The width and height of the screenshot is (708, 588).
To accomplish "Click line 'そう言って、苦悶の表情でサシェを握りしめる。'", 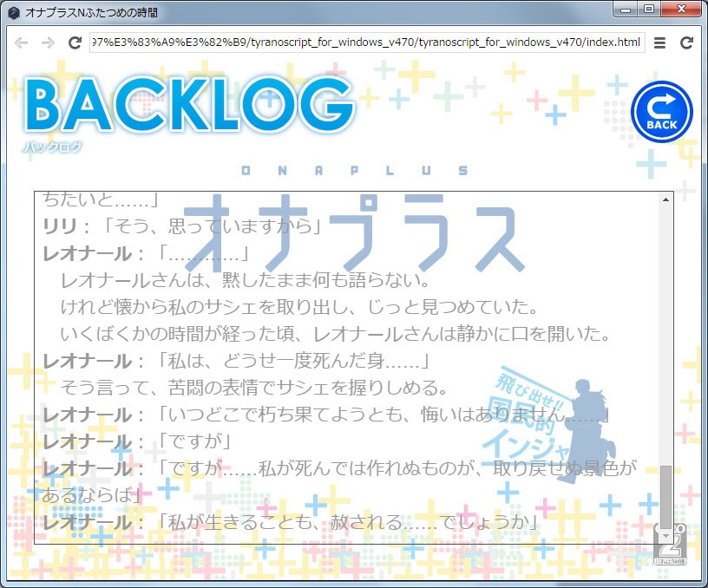I will 253,388.
